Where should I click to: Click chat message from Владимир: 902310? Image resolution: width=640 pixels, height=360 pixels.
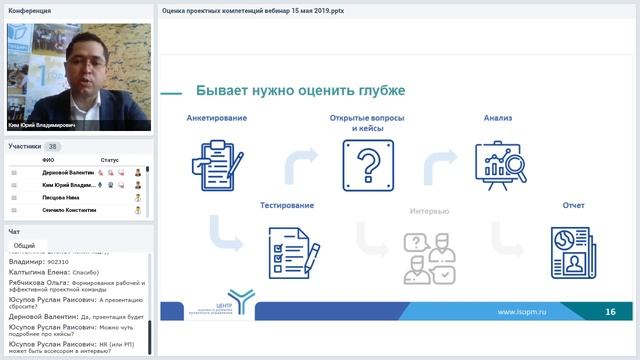coord(39,262)
